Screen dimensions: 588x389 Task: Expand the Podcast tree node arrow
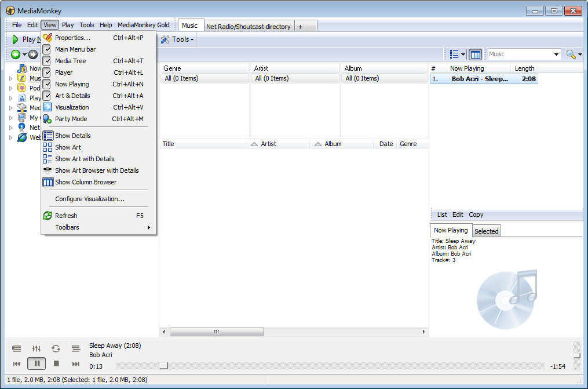[x=11, y=88]
